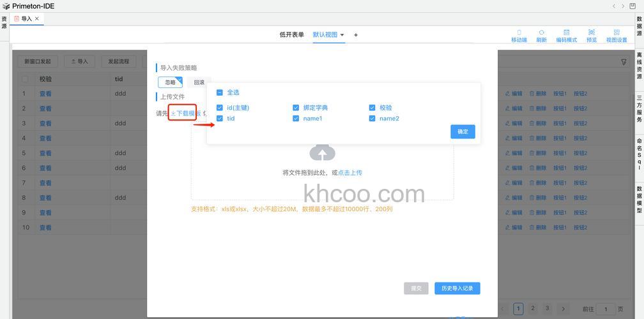
Task: Go to page 3 in pagination
Action: (548, 308)
